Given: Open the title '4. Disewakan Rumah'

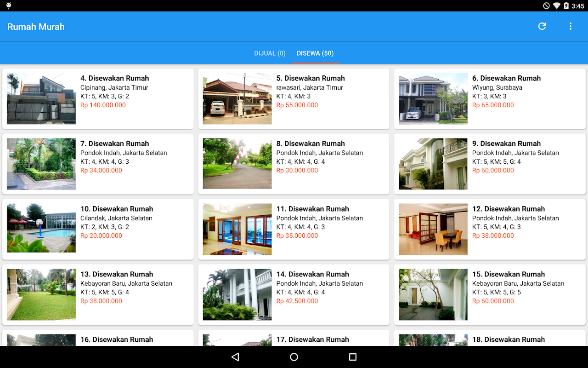Looking at the screenshot, I should point(115,78).
